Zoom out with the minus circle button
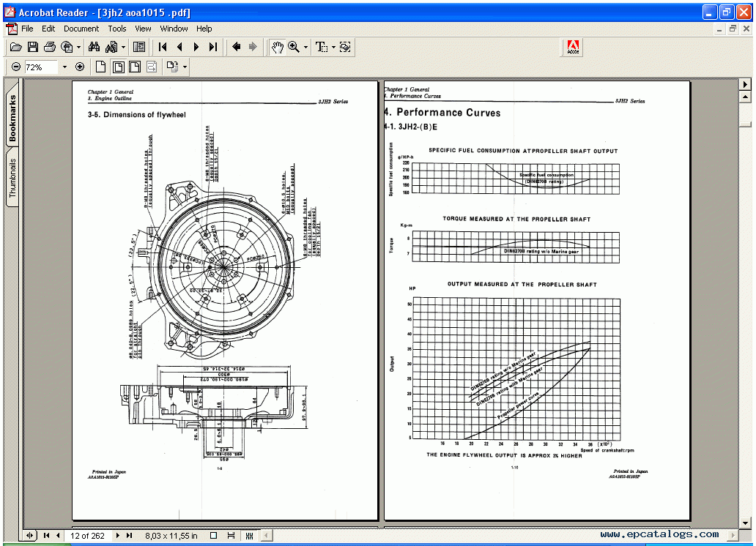This screenshot has width=756, height=546. [x=16, y=67]
